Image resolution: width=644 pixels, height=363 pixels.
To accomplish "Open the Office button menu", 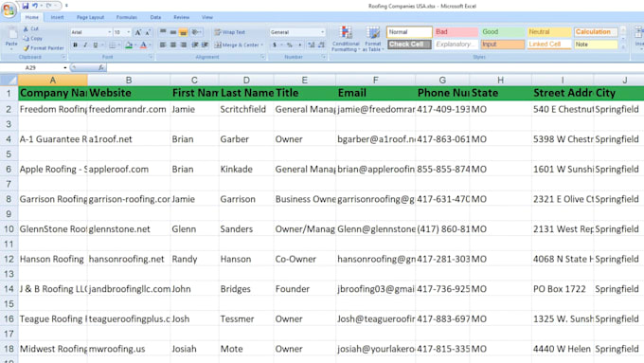I will [9, 9].
